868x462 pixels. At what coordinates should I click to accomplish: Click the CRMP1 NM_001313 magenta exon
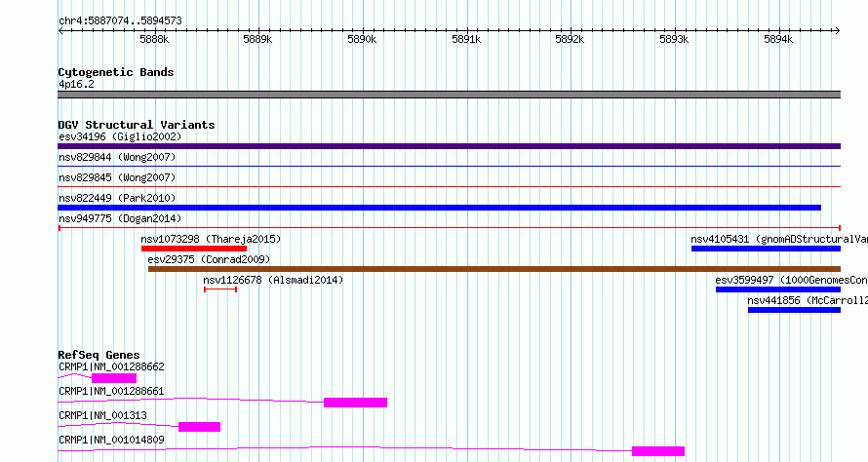199,427
